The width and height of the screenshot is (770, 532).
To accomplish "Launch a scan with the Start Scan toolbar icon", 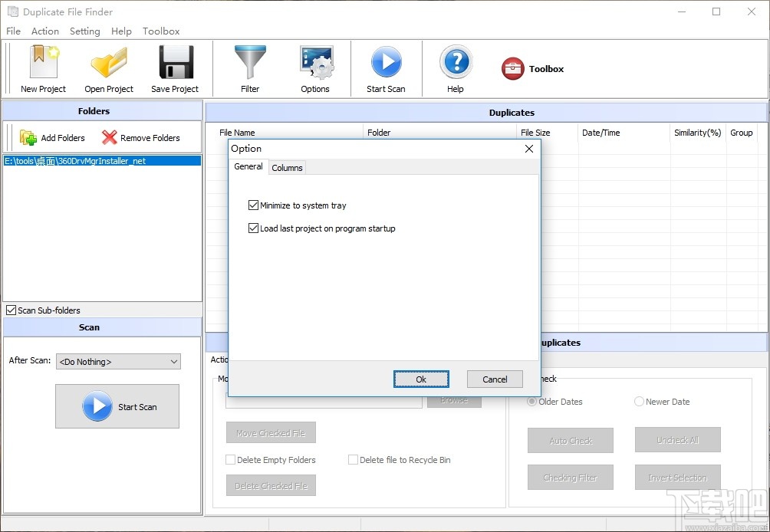I will 387,67.
